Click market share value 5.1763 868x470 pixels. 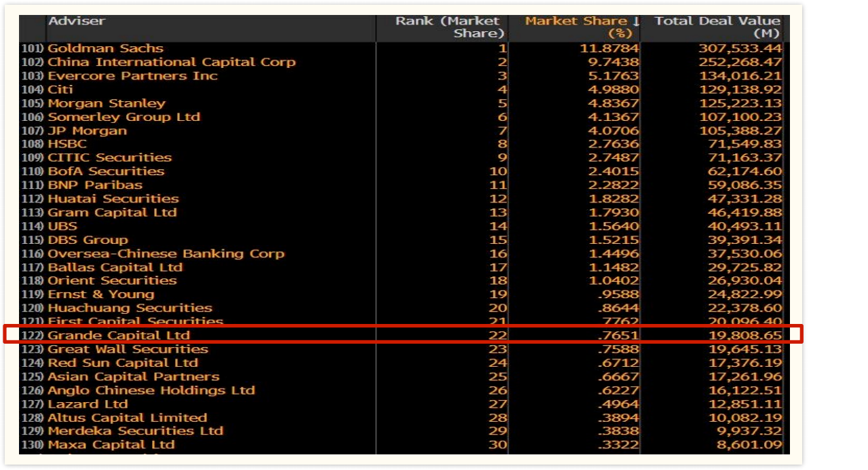point(614,75)
